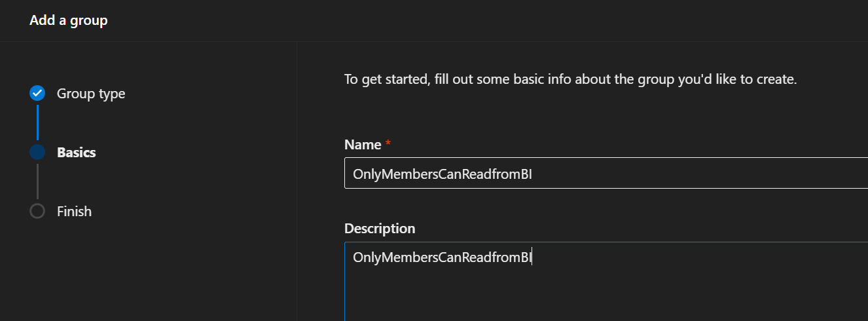Click blank space in Description box below text
This screenshot has height=321, width=868.
[x=606, y=295]
